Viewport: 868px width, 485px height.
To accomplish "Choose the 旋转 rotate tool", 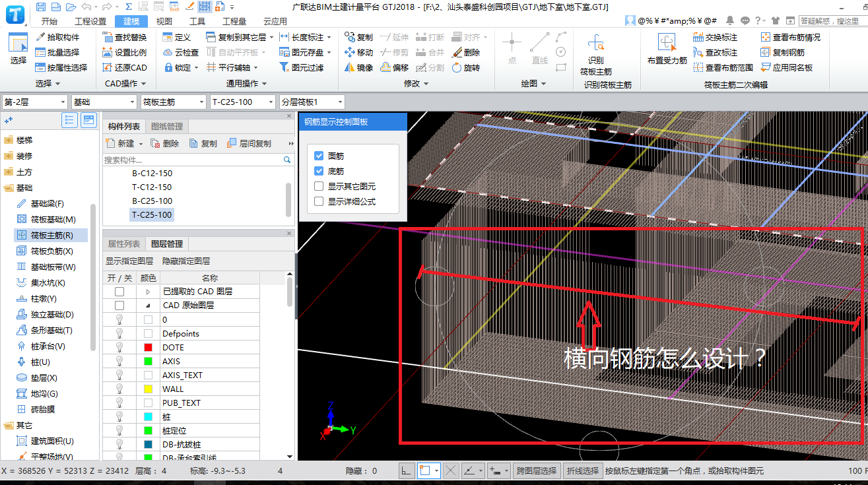I will [466, 67].
